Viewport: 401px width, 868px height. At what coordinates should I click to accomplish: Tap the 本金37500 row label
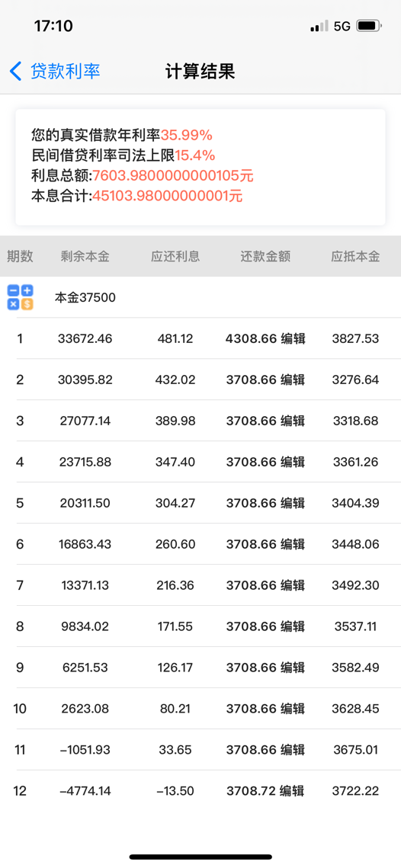[x=85, y=298]
